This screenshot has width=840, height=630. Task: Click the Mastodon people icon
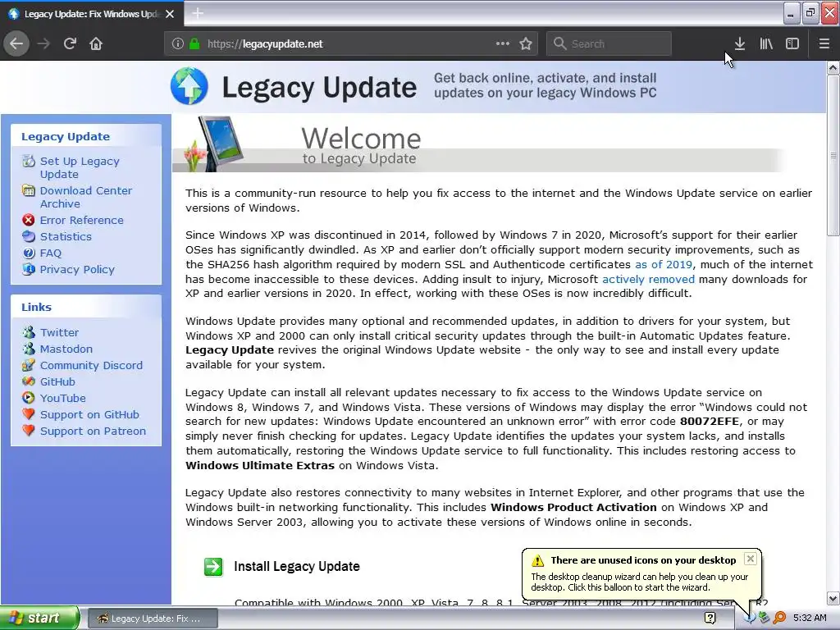click(x=29, y=349)
